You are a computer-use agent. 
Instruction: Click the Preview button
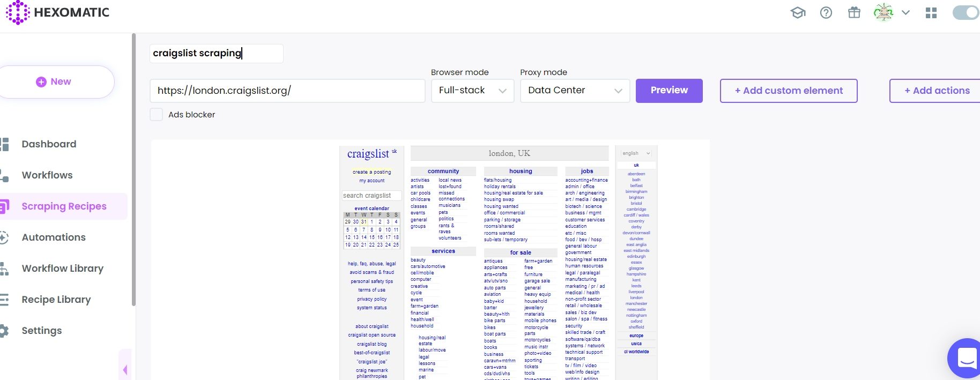click(669, 91)
